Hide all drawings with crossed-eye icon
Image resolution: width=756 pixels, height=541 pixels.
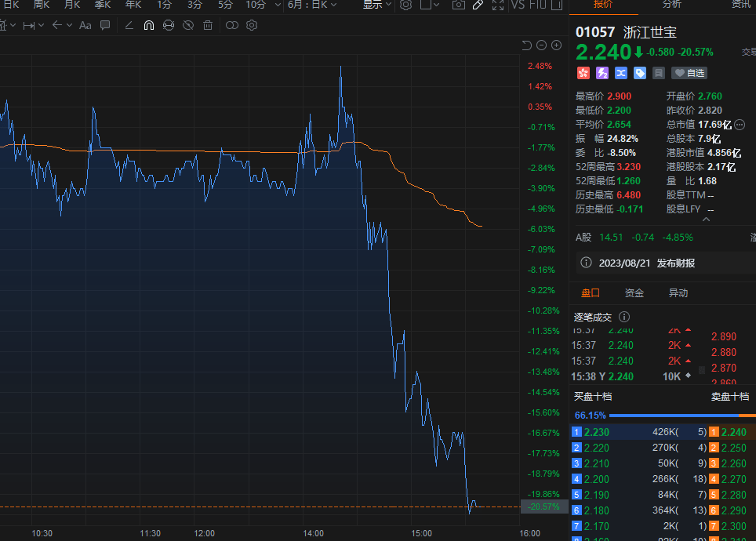(x=188, y=26)
